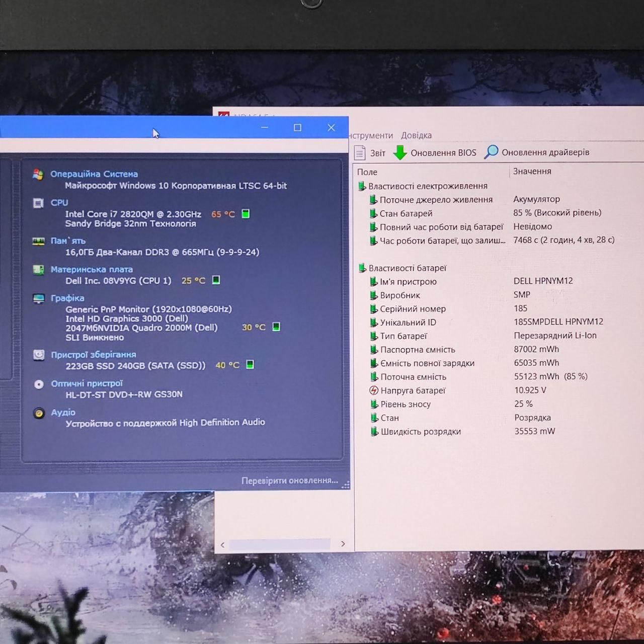Viewport: 644px width, 644px height.
Task: Open the Материнська плата section link
Action: (92, 270)
